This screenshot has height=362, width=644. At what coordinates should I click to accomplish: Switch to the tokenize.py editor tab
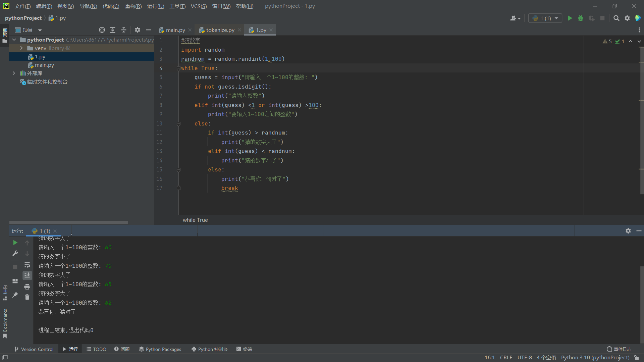pos(220,30)
